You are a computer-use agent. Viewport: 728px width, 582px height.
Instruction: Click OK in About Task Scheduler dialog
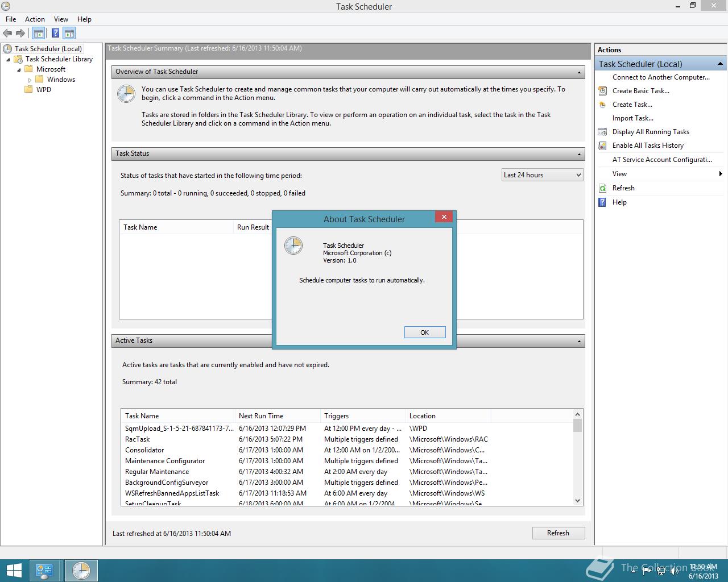[425, 332]
